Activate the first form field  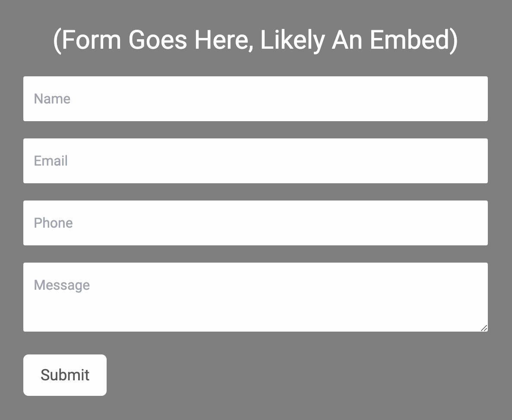click(x=256, y=99)
